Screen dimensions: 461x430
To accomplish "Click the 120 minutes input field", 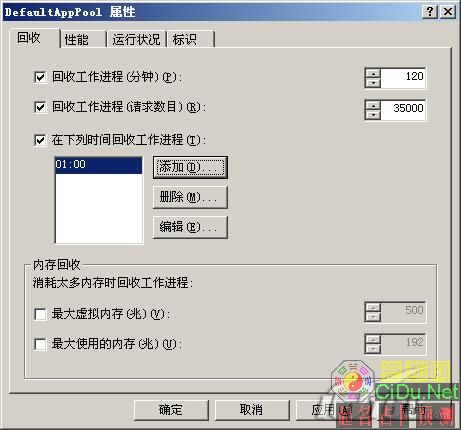I will (403, 78).
